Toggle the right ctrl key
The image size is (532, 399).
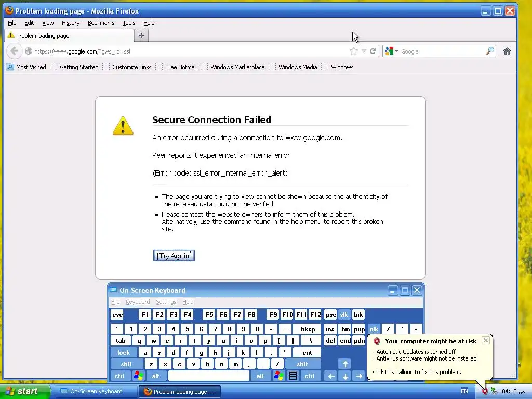tap(310, 376)
